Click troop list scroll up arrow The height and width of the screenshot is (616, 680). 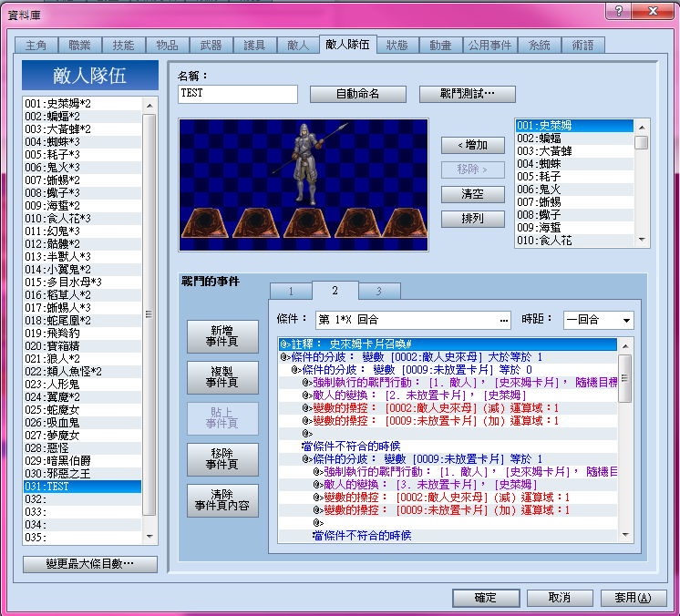coord(149,106)
